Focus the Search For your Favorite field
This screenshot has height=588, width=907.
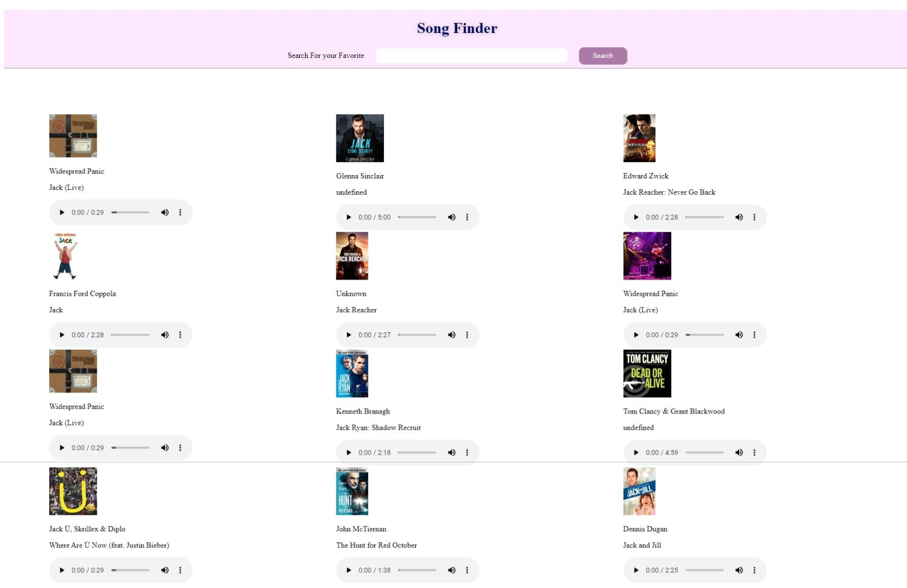(471, 56)
